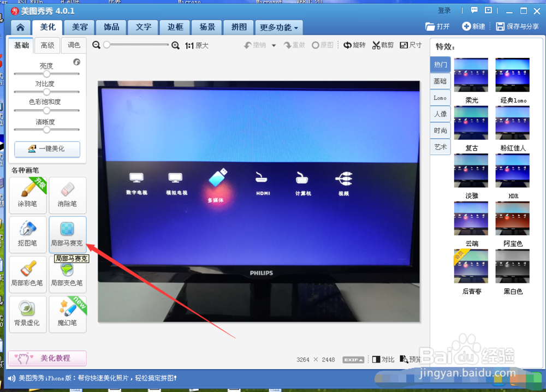Apply the 经典lomo effect thumbnail
Screen dimensions: 546x392
(x=513, y=75)
